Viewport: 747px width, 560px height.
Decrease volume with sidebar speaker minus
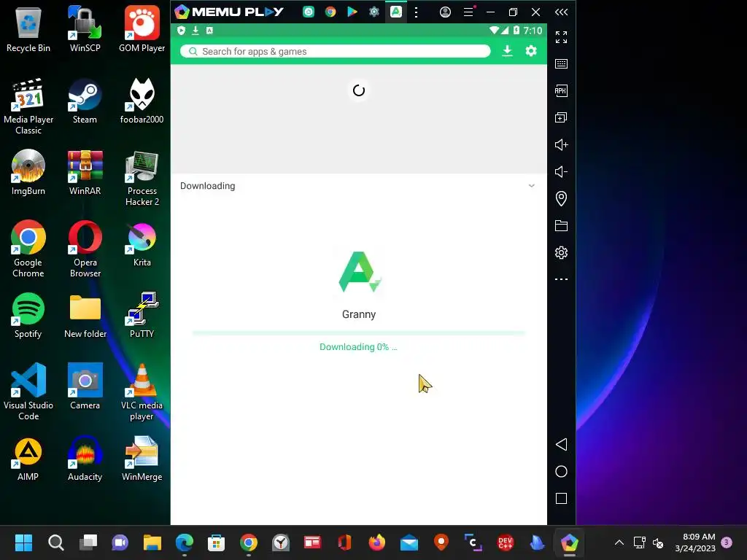click(x=561, y=171)
